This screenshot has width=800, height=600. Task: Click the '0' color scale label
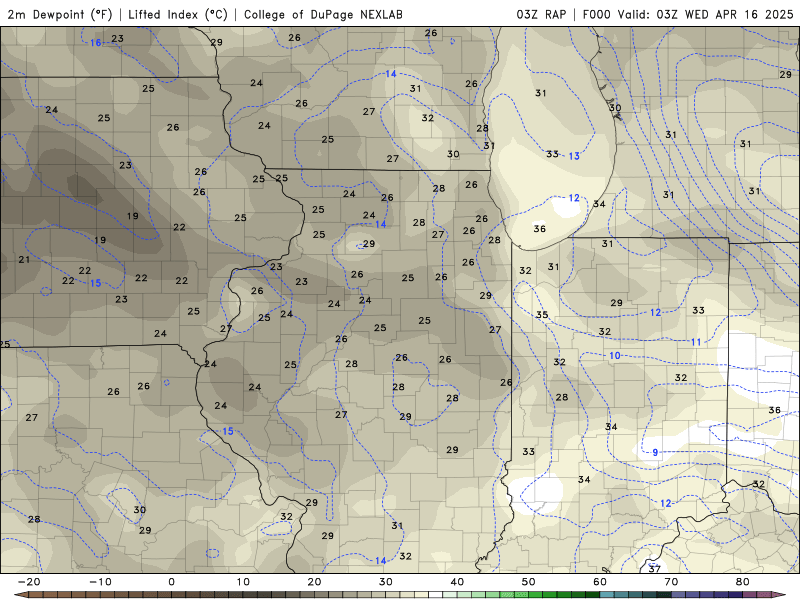[171, 582]
